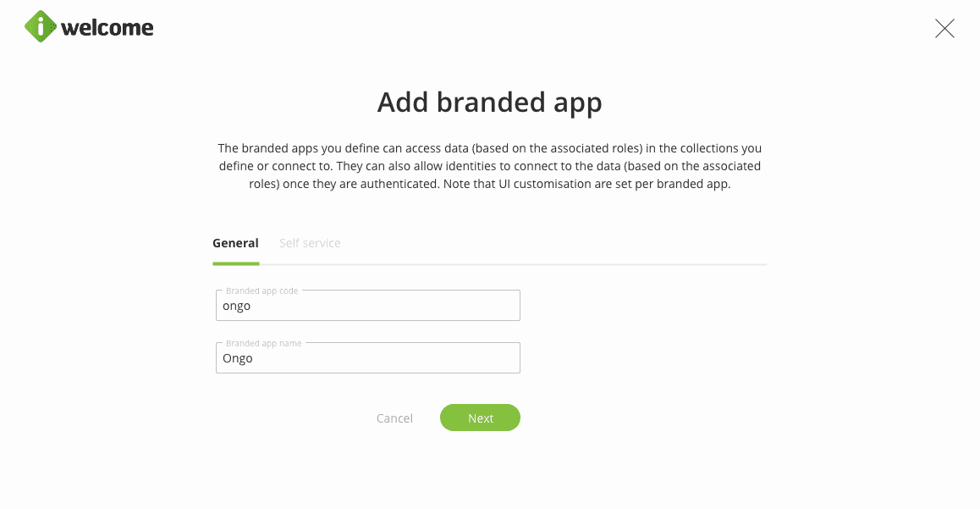Click "UI customisation" sentence in the description
Viewport: 980px width, 509px height.
pos(584,185)
